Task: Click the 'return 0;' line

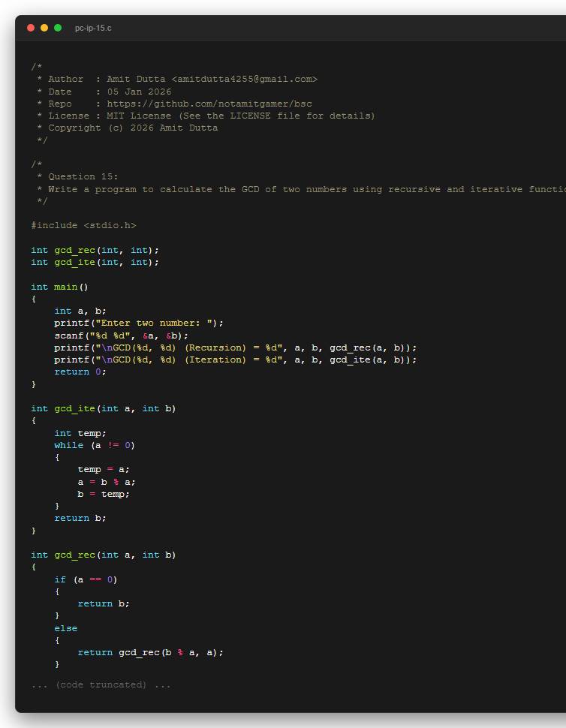Action: click(x=80, y=372)
